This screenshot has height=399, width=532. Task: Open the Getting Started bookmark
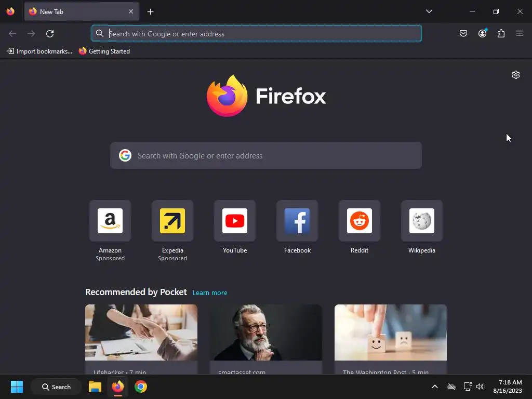[104, 51]
